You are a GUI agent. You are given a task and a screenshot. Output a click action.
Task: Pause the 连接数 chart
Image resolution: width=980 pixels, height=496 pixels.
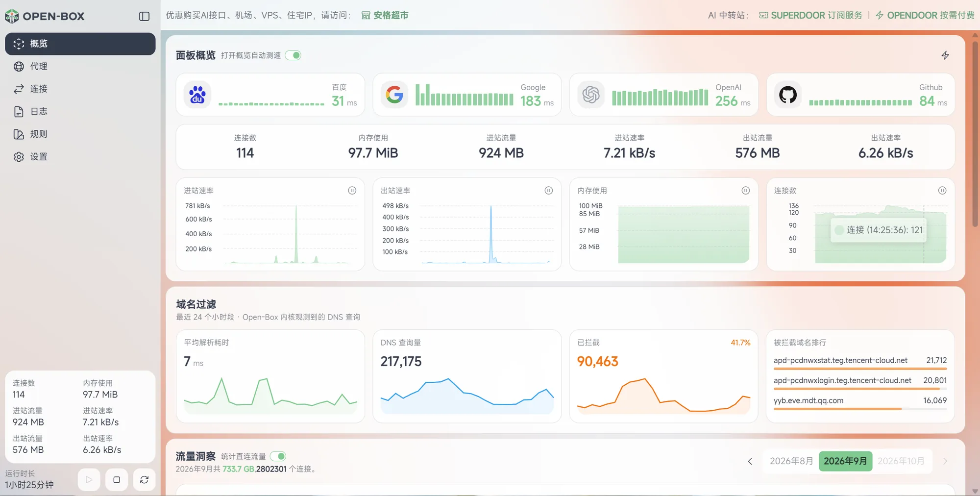(x=942, y=191)
